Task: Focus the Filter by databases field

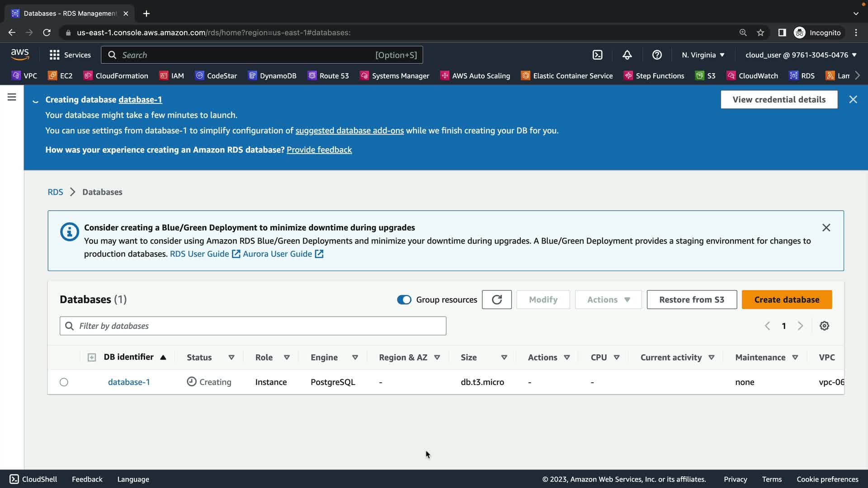Action: [253, 326]
